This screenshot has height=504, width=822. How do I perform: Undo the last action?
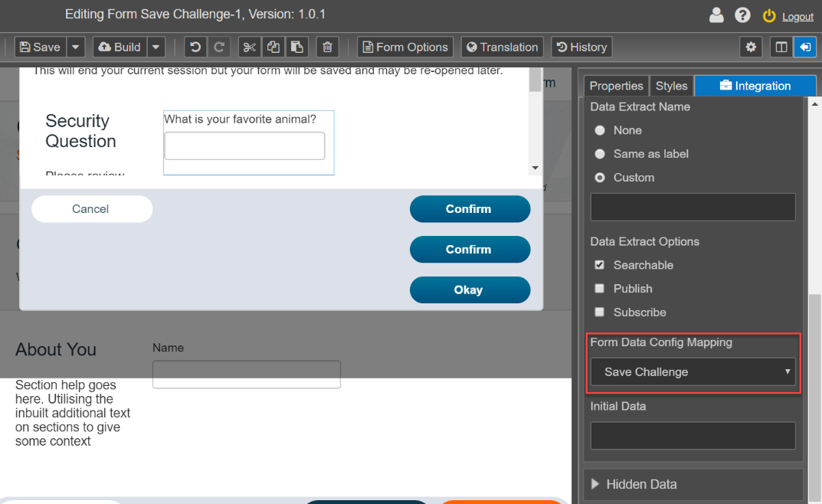click(x=195, y=47)
